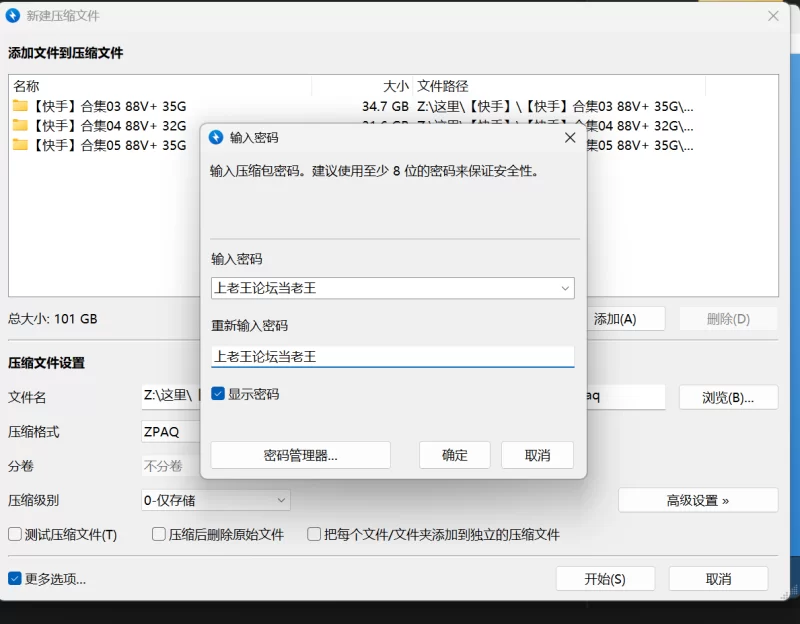This screenshot has height=624, width=800.
Task: Click 取消 in the main window
Action: pos(718,579)
